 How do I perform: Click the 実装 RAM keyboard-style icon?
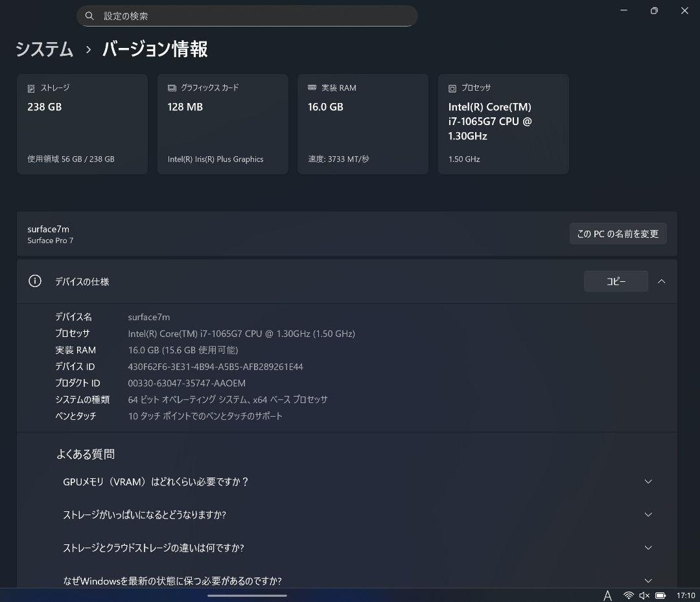(312, 87)
